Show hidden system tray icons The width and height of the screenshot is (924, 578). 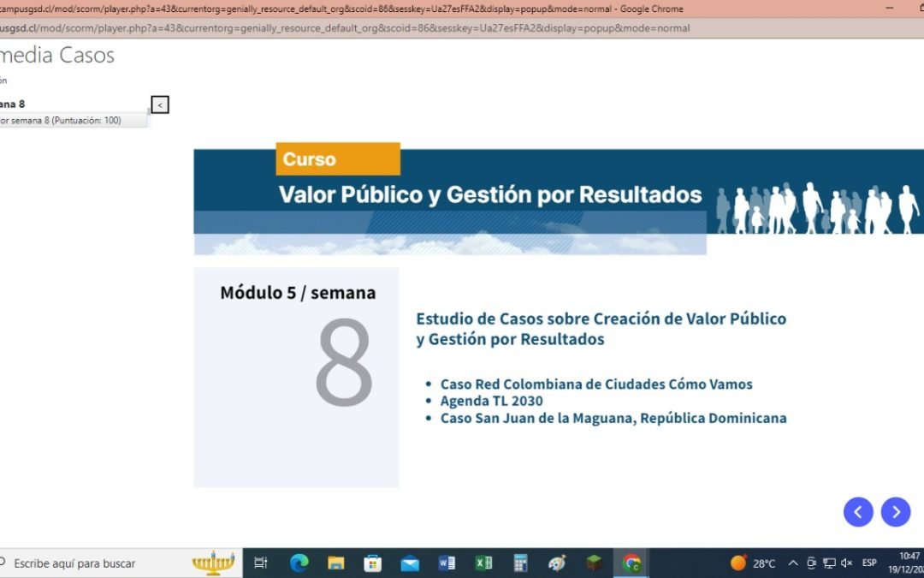tap(793, 563)
